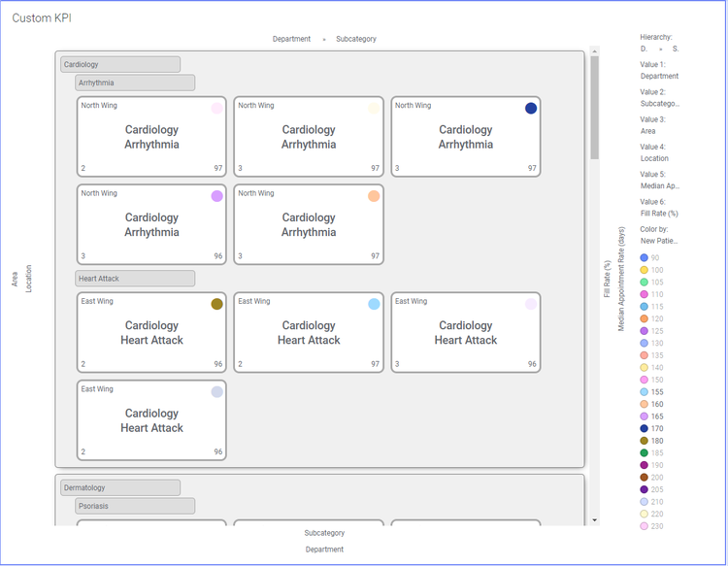Click scroll down arrow of KPI chart

pos(595,520)
